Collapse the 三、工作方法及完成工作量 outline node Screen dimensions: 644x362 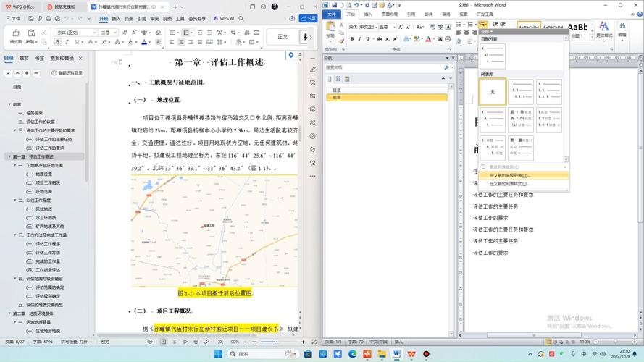point(15,235)
